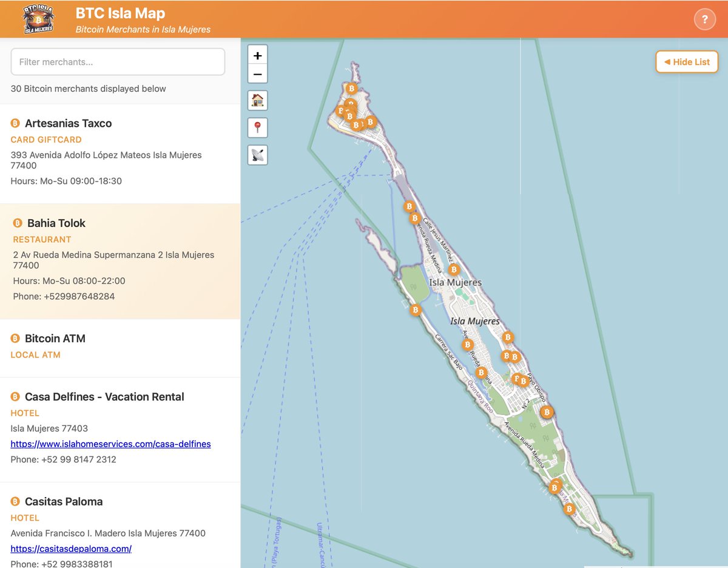Screen dimensions: 728x568
Task: Reset the map view with the home icon
Action: (257, 100)
